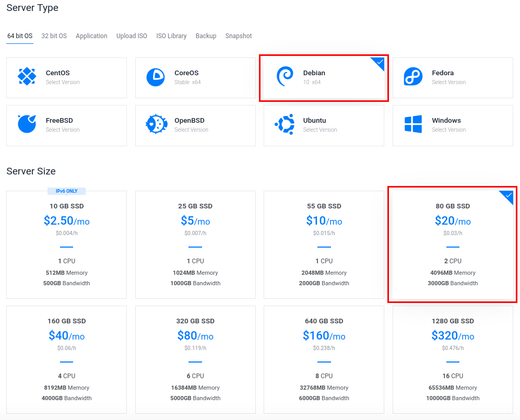Image resolution: width=520 pixels, height=420 pixels.
Task: Click the Fedora logo icon
Action: 412,75
